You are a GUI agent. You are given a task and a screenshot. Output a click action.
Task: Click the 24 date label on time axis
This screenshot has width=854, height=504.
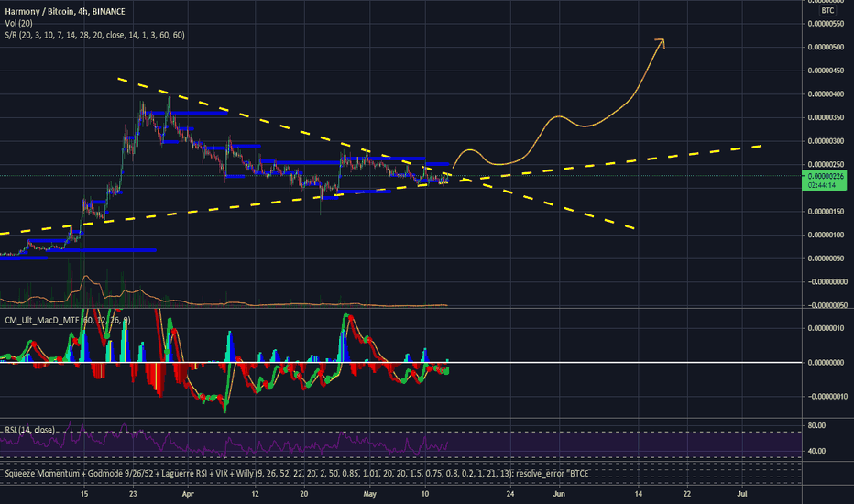pos(510,494)
